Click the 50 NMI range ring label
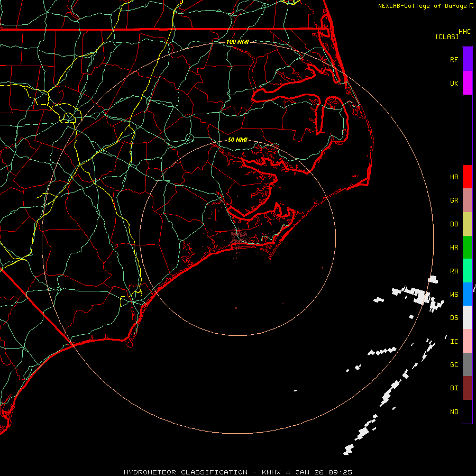 [237, 140]
